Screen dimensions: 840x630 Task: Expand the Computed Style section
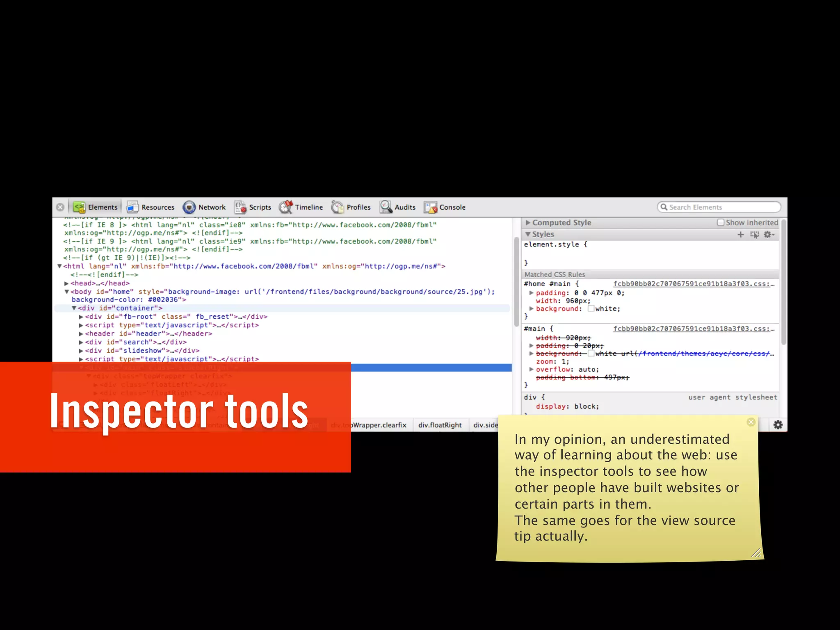coord(528,223)
